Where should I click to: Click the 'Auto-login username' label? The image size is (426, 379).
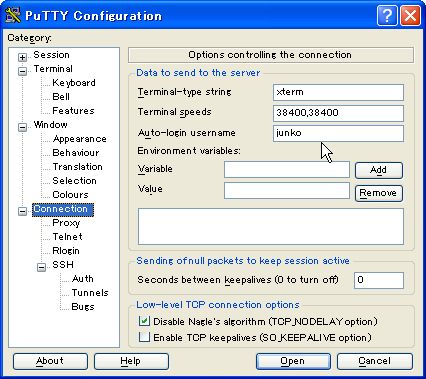point(187,133)
